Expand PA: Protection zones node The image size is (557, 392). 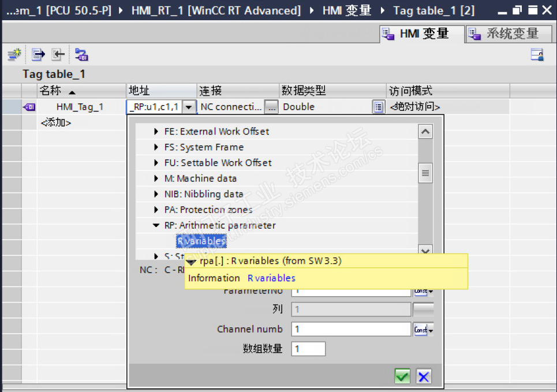coord(156,210)
